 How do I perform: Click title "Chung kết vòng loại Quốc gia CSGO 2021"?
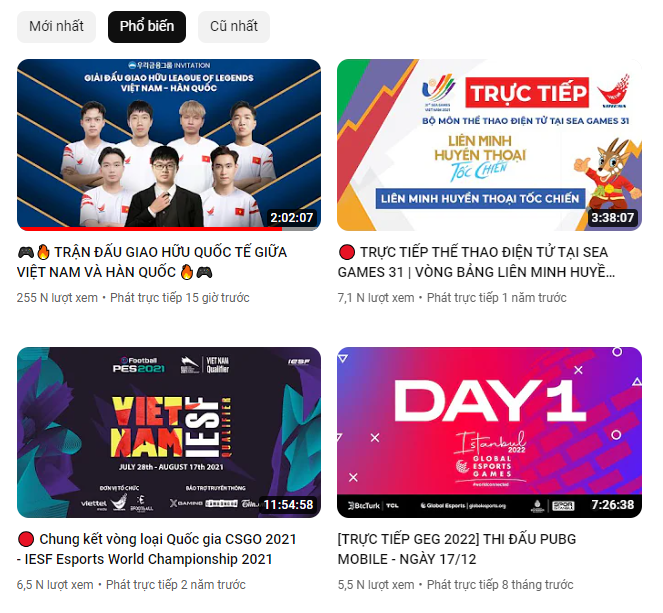click(157, 549)
